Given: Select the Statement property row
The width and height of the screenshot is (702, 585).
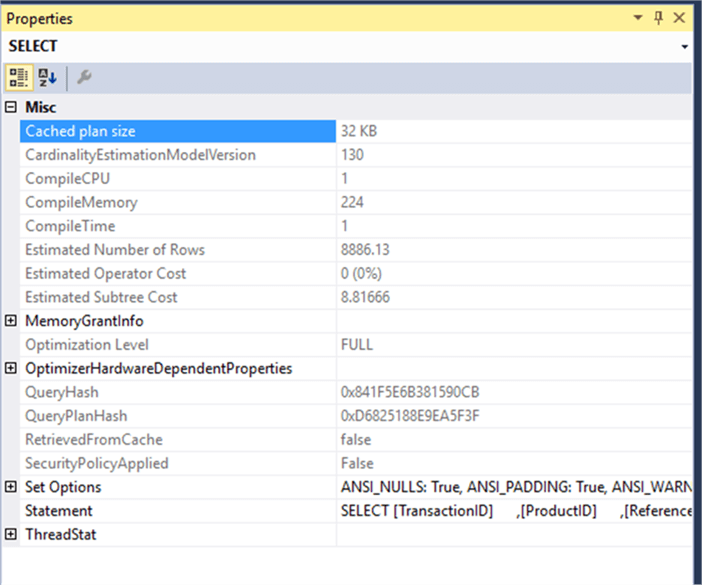Looking at the screenshot, I should coord(59,511).
